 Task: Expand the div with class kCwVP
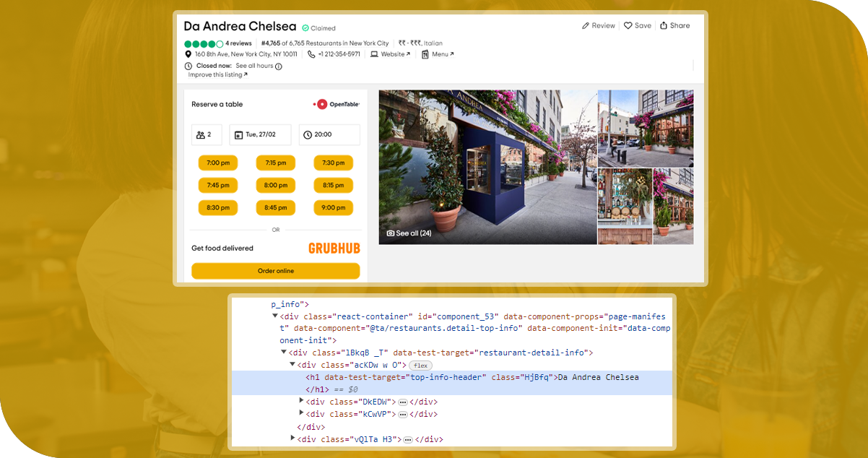[302, 414]
